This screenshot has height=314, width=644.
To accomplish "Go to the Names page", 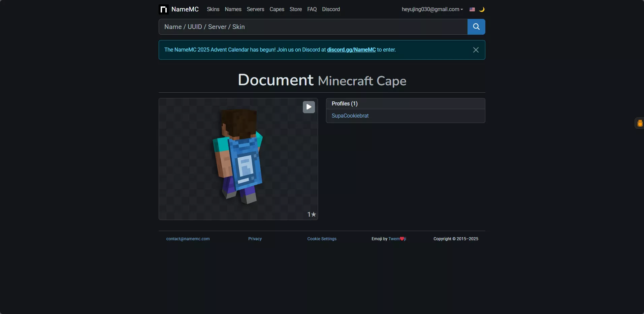I will point(233,9).
